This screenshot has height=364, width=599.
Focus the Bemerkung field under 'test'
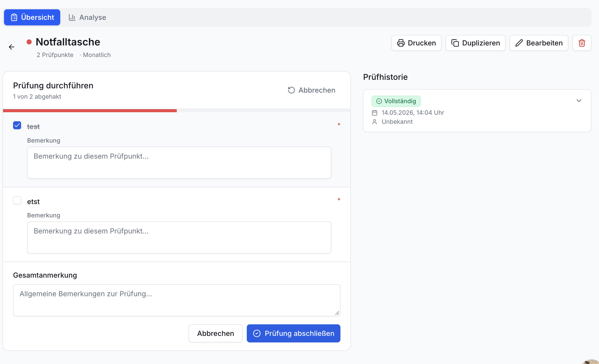pyautogui.click(x=179, y=163)
